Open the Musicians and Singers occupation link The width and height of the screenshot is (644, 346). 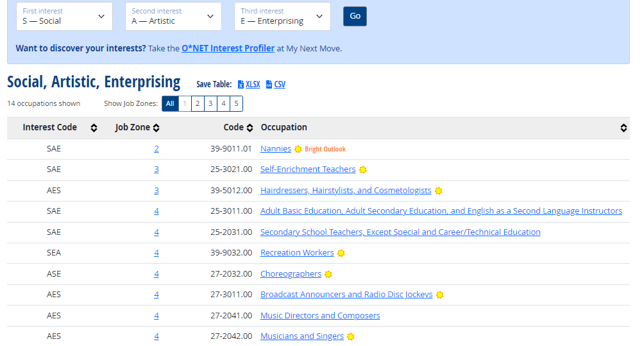point(301,336)
